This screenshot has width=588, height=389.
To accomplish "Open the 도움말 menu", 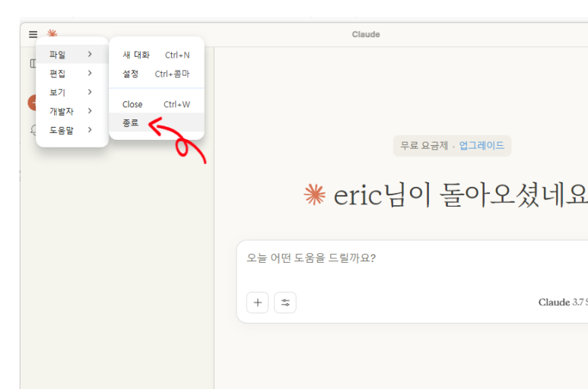I will click(72, 130).
